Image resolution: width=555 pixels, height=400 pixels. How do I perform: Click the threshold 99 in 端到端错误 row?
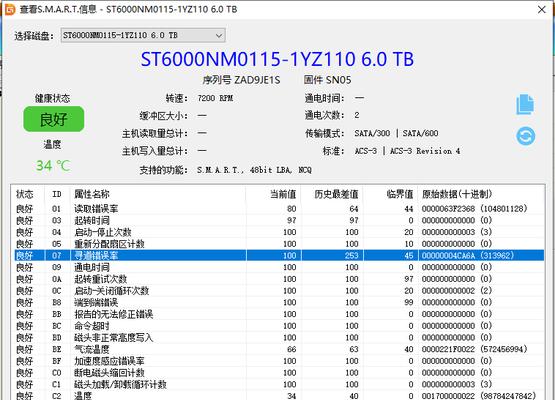point(409,302)
